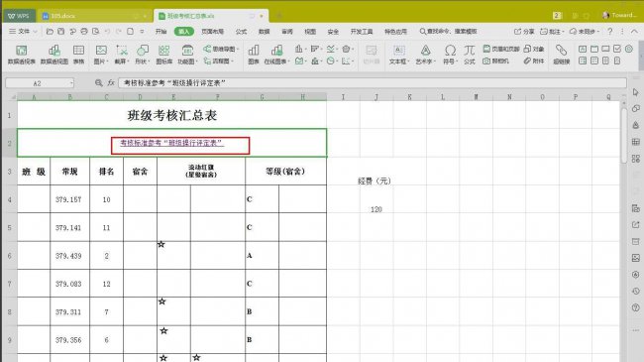Select cell with value 379.439
644x362 pixels.
click(x=69, y=256)
